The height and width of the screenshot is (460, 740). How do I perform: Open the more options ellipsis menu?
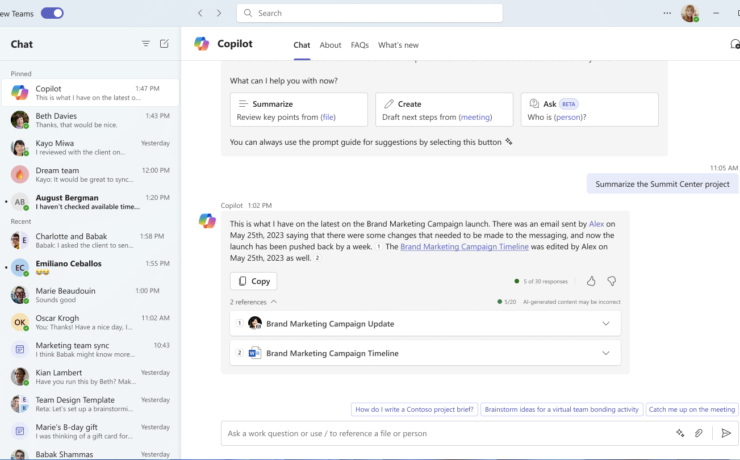pyautogui.click(x=667, y=13)
